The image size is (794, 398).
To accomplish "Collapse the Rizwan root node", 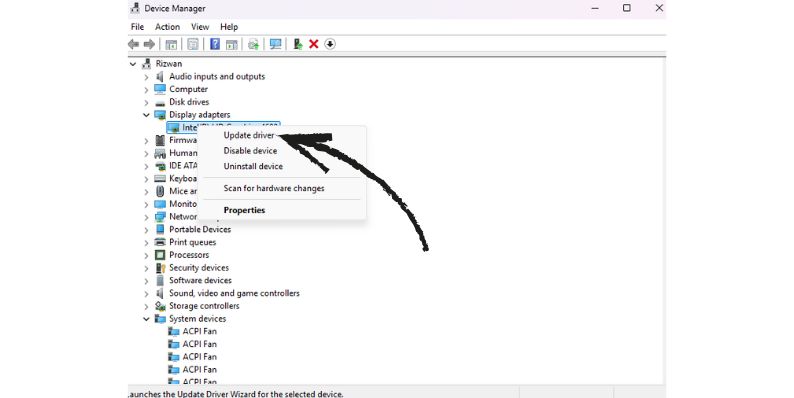I will (133, 64).
